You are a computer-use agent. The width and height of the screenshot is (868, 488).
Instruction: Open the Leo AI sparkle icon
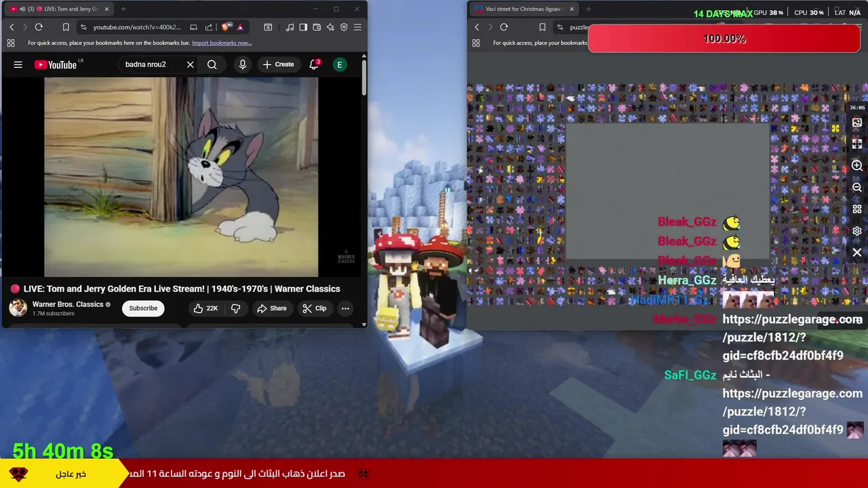(330, 27)
